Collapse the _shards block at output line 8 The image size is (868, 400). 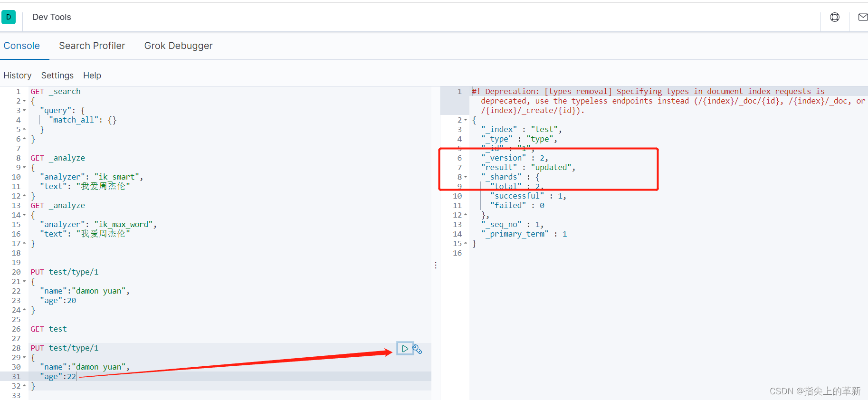(466, 177)
